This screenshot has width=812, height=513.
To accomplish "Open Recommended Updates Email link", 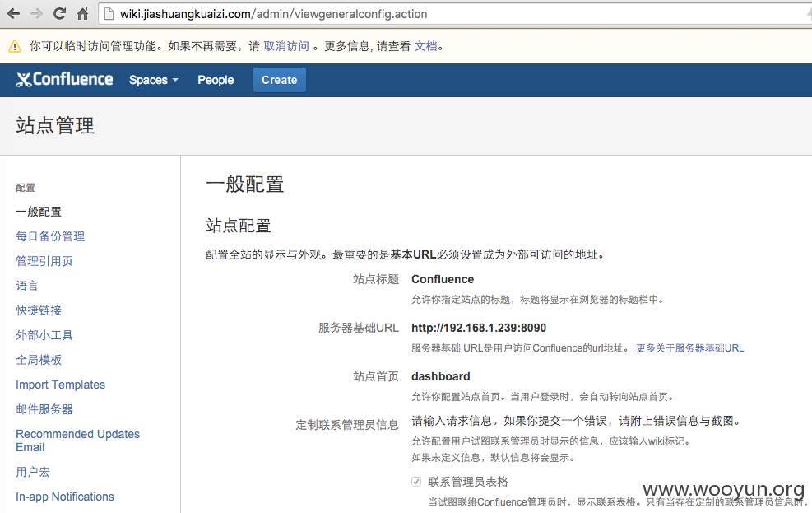I will point(77,441).
